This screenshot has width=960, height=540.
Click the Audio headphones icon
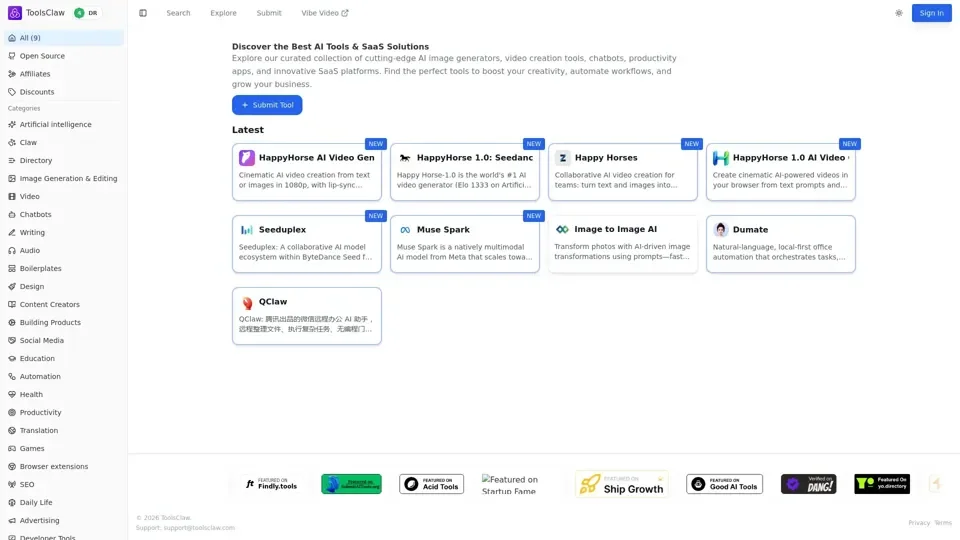tap(12, 250)
